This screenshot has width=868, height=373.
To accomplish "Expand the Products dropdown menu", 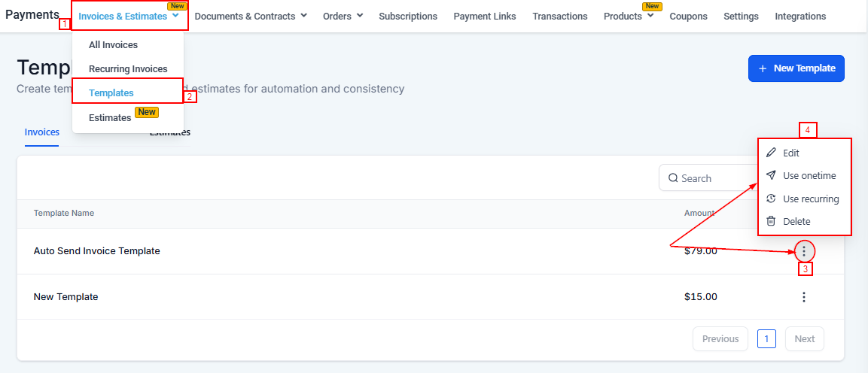I will pos(629,16).
